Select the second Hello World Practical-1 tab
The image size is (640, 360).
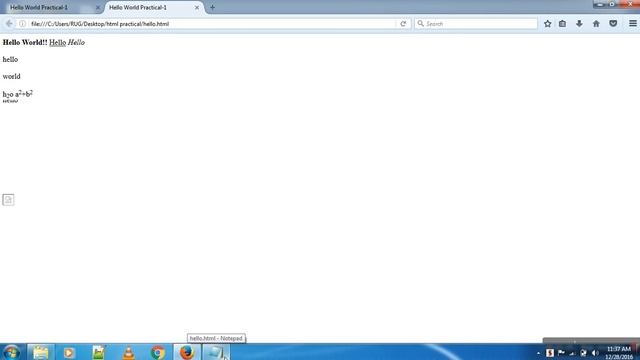154,7
